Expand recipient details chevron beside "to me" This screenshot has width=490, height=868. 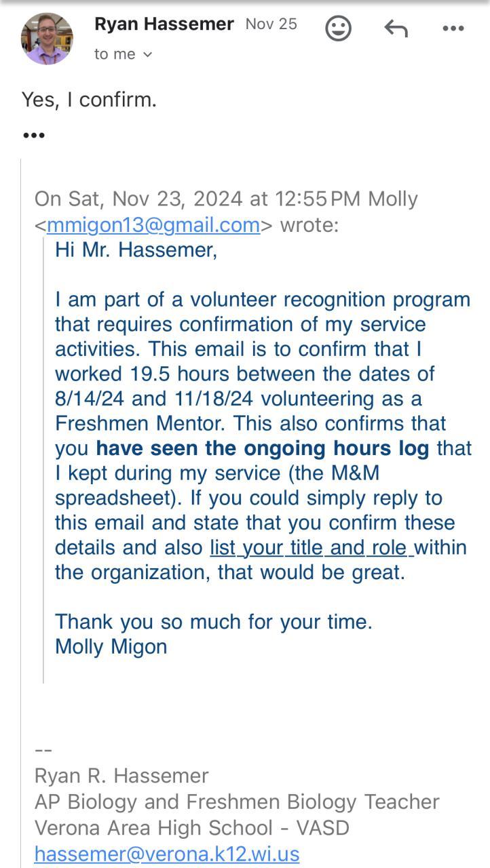pyautogui.click(x=148, y=55)
